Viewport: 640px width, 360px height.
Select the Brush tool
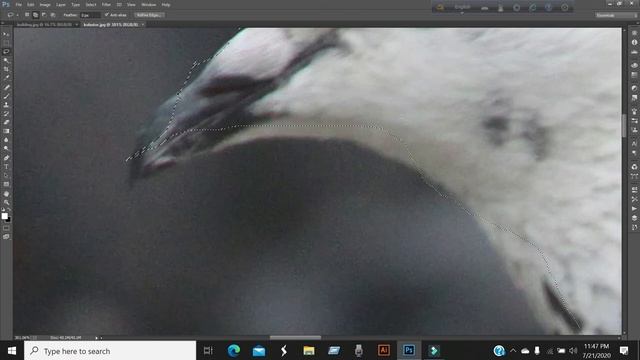coord(6,96)
